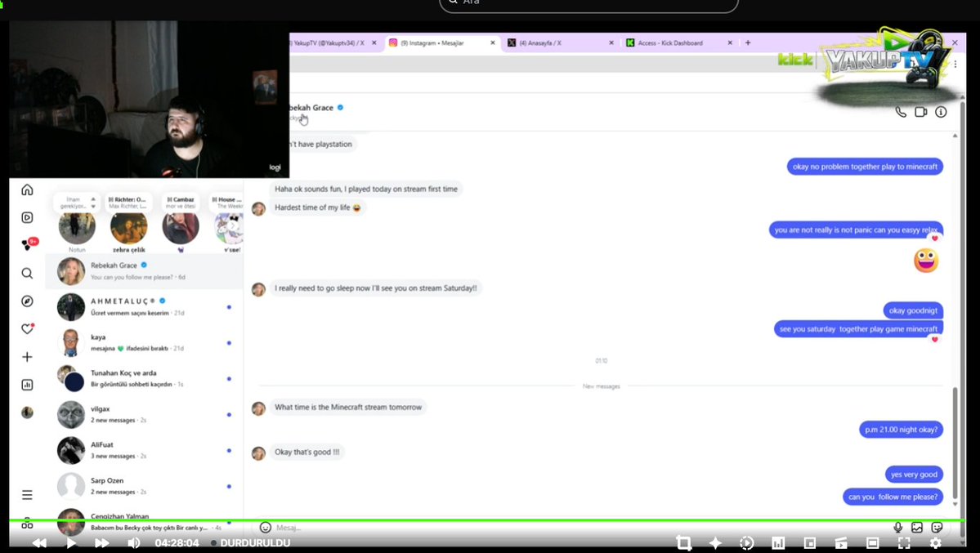Click the Create plus icon
This screenshot has height=553, width=980.
(x=27, y=357)
